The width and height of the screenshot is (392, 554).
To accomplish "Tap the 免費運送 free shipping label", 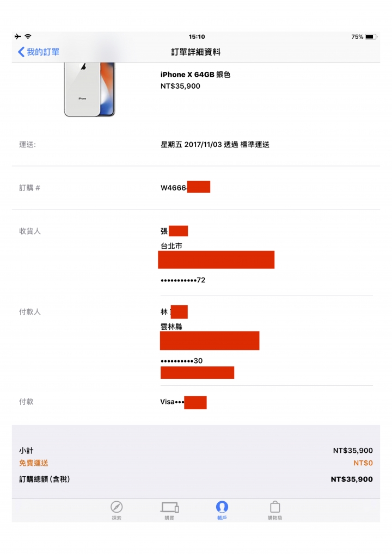I will tap(34, 463).
